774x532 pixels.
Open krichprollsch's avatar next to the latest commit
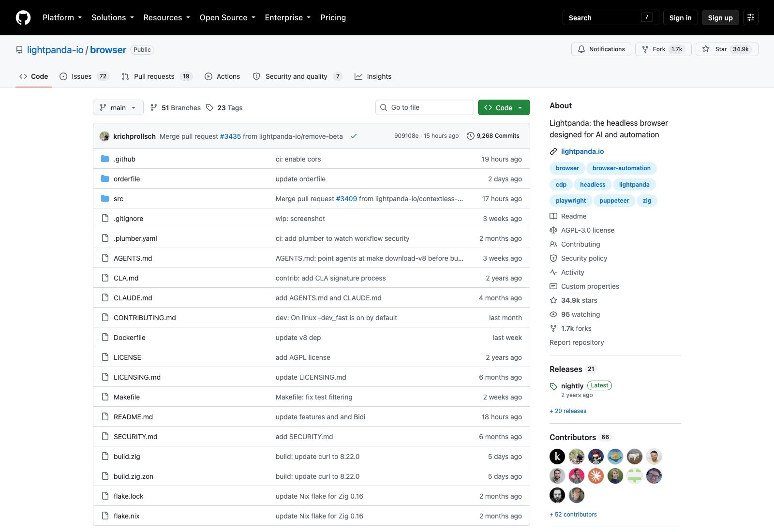point(104,136)
